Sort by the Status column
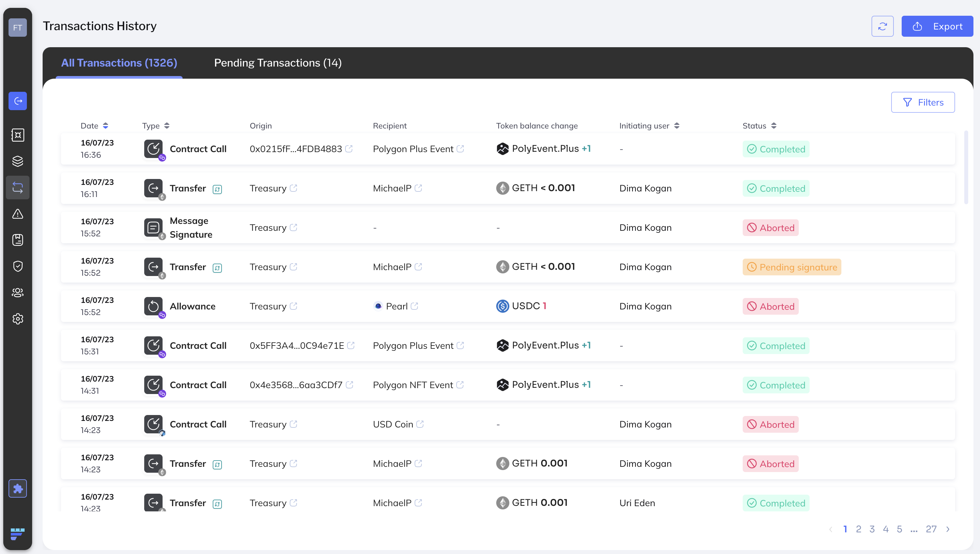This screenshot has height=554, width=980. coord(774,126)
